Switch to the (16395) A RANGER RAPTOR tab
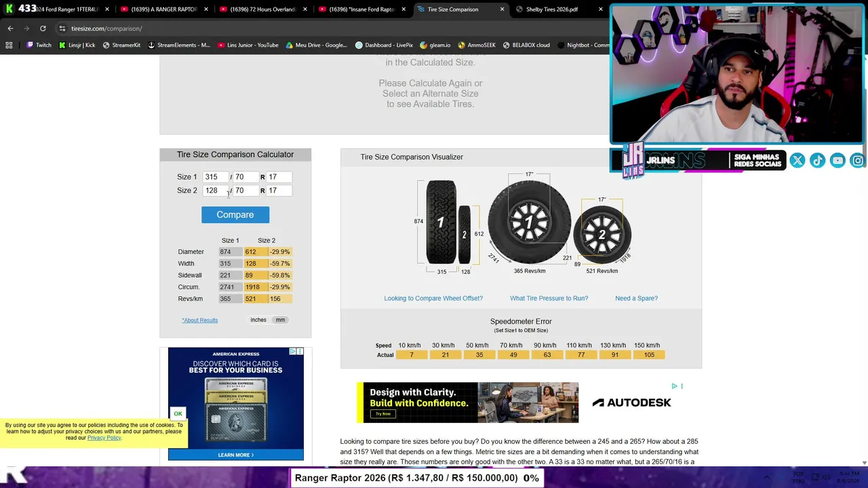Screen dimensions: 868x488 click(x=163, y=9)
